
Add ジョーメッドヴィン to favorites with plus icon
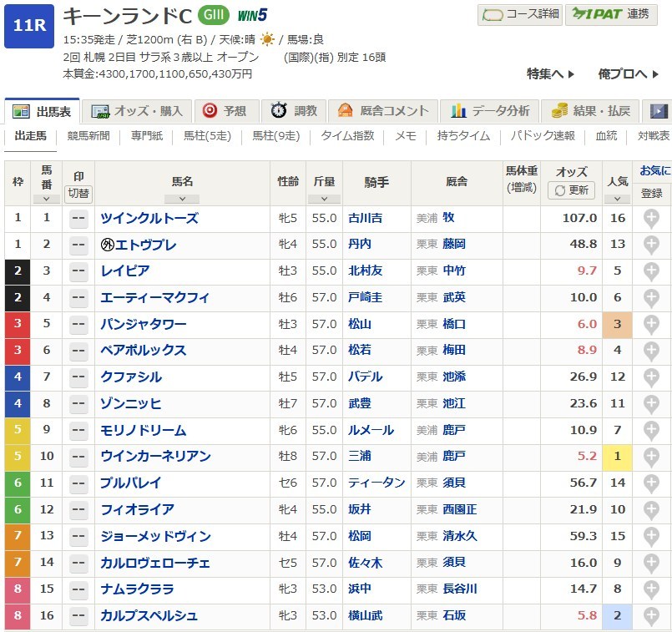651,537
